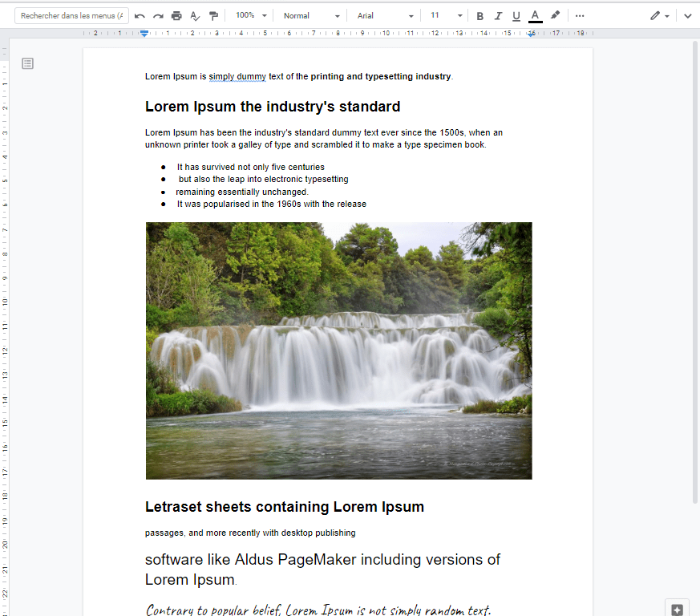Click the 'Rechercher dans les menus' field
Image resolution: width=700 pixels, height=616 pixels.
(71, 14)
